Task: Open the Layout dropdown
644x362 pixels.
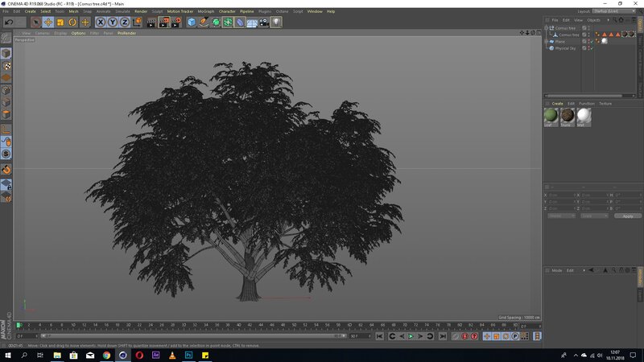Action: (612, 11)
